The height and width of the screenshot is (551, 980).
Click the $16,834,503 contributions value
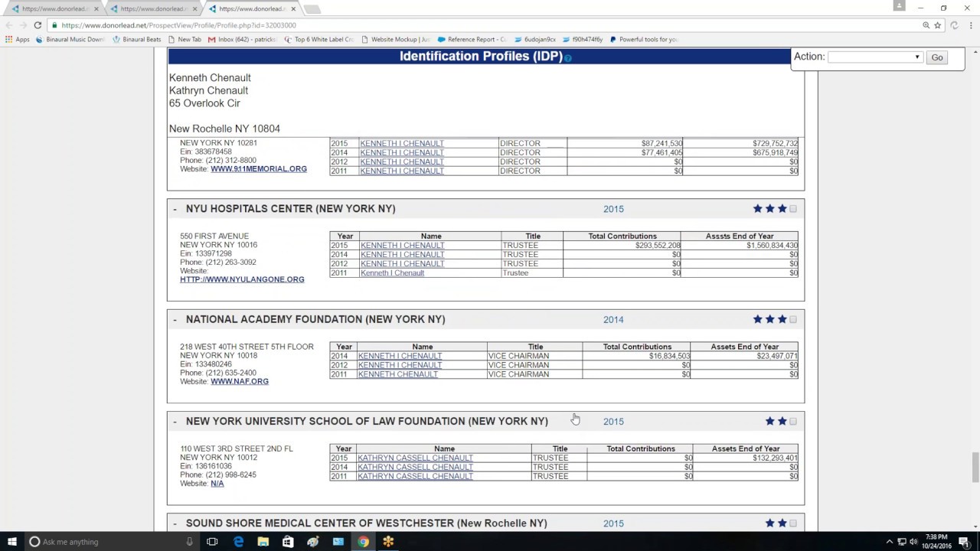pos(669,356)
